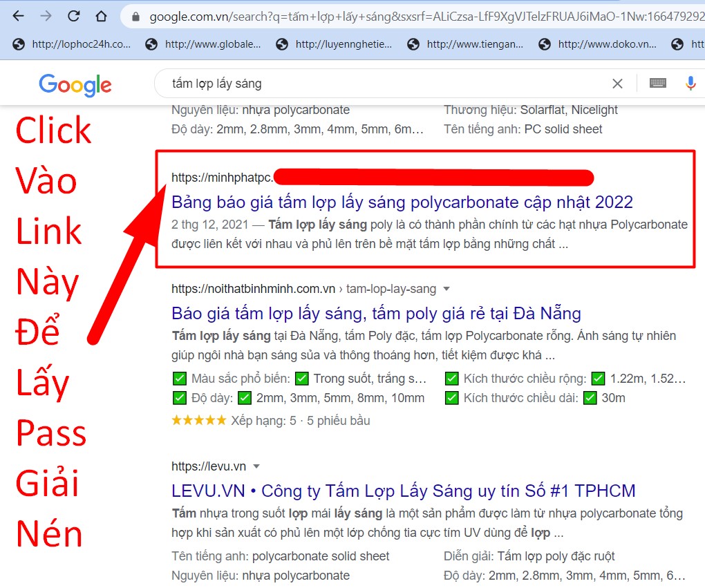Click 'Diễn giải: Tấm lợp poly đặc ruột' text
705x588 pixels.
click(529, 556)
